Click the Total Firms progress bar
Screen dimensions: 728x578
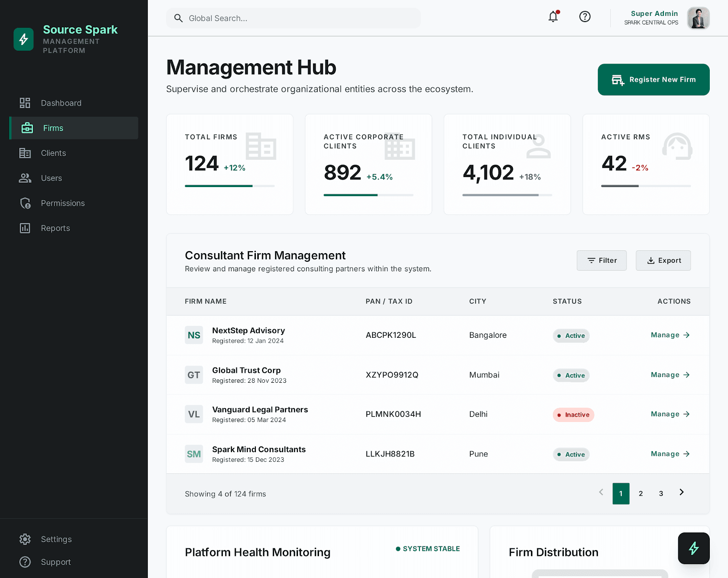[230, 186]
